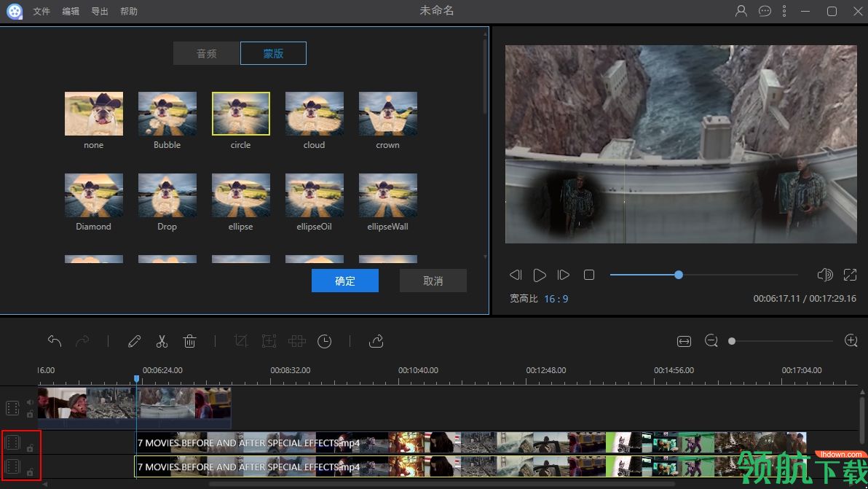868x489 pixels.
Task: Click the 00:14:56.00 ruler timestamp
Action: click(674, 370)
